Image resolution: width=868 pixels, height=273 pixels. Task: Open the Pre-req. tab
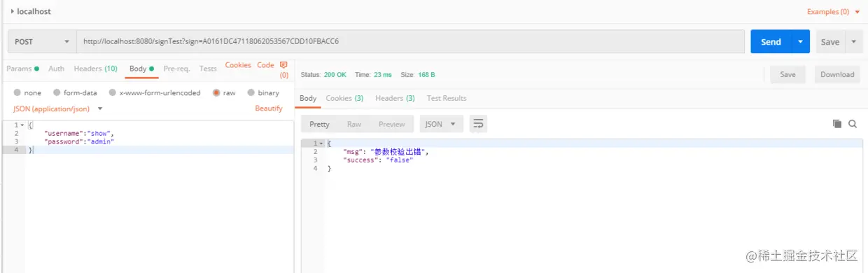pyautogui.click(x=176, y=69)
